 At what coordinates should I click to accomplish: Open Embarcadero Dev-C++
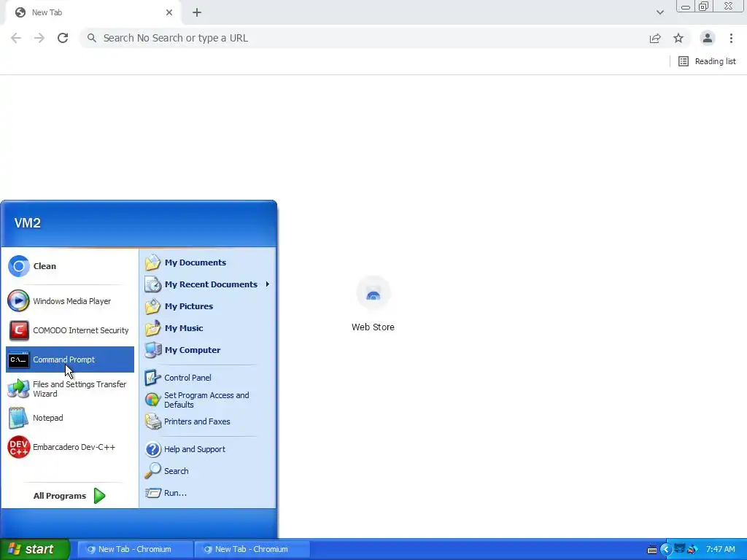69,447
